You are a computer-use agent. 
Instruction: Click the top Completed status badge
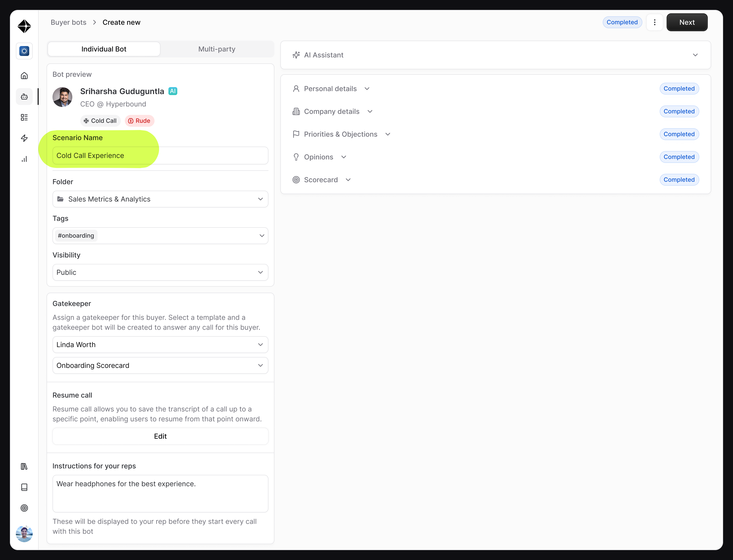click(622, 22)
